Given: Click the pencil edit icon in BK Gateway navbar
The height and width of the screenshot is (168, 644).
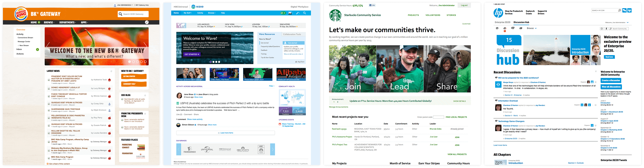Looking at the screenshot, I should [147, 22].
